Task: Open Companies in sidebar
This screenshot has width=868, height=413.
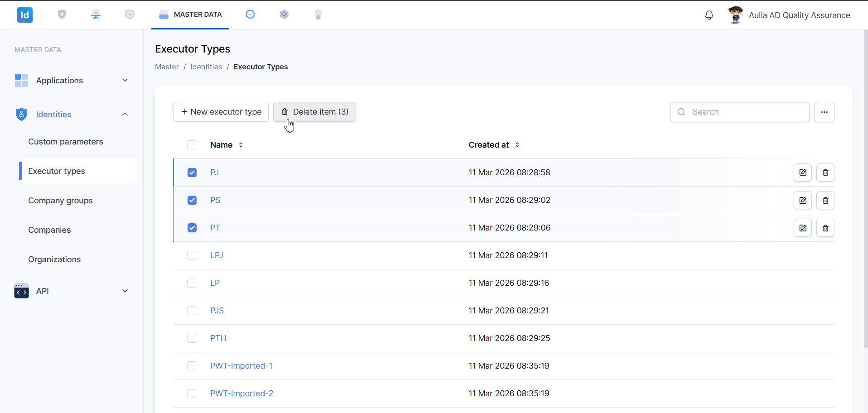Action: coord(49,230)
